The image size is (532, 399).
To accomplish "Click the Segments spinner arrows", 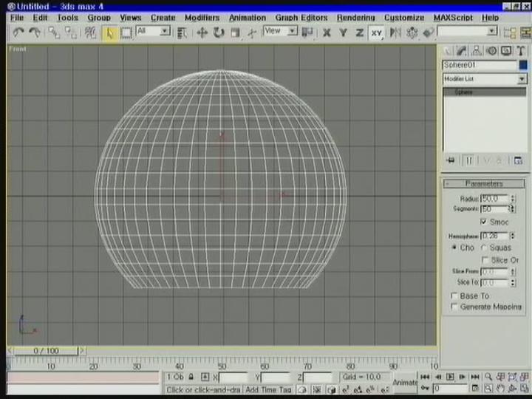I will [x=512, y=208].
